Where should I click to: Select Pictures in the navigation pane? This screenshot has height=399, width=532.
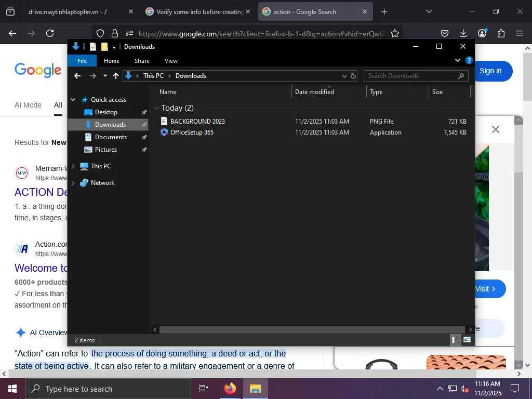click(105, 150)
